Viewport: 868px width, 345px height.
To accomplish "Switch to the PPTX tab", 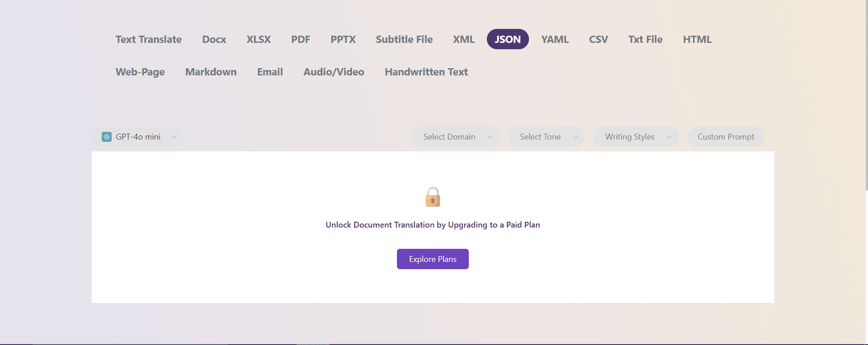I will coord(343,39).
